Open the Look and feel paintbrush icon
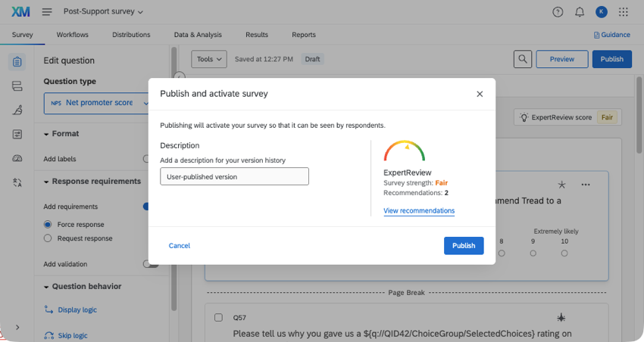The height and width of the screenshot is (342, 644). [x=17, y=110]
